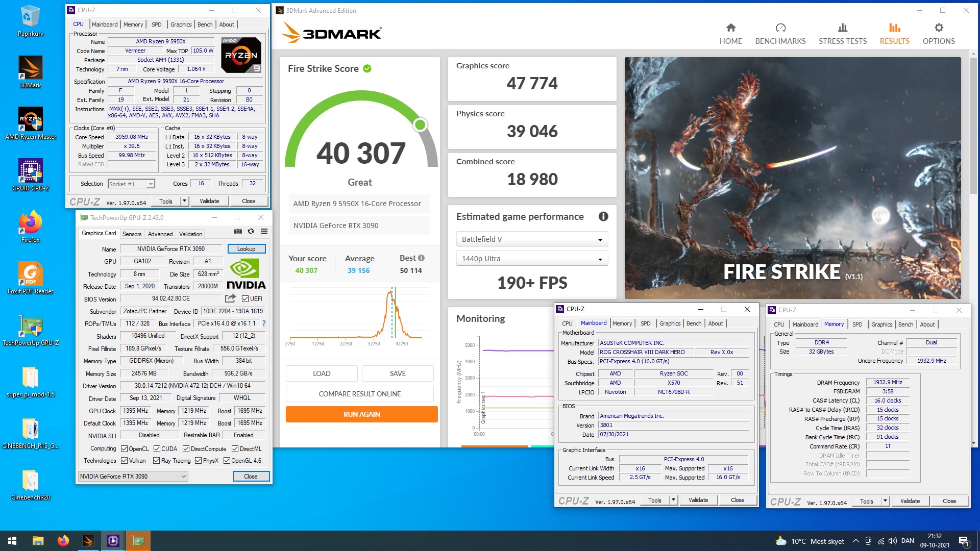The image size is (980, 551).
Task: Click the info icon next to Best score
Action: coord(421,258)
